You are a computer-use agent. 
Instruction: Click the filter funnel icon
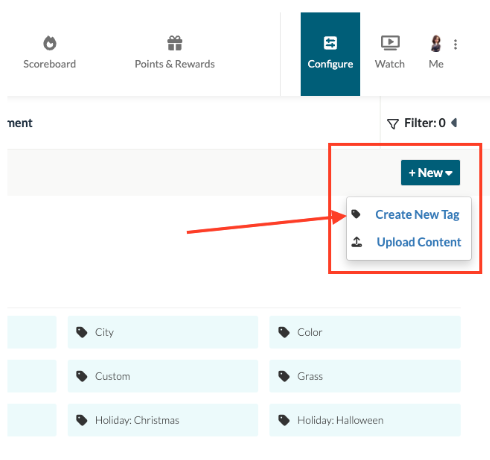point(393,124)
